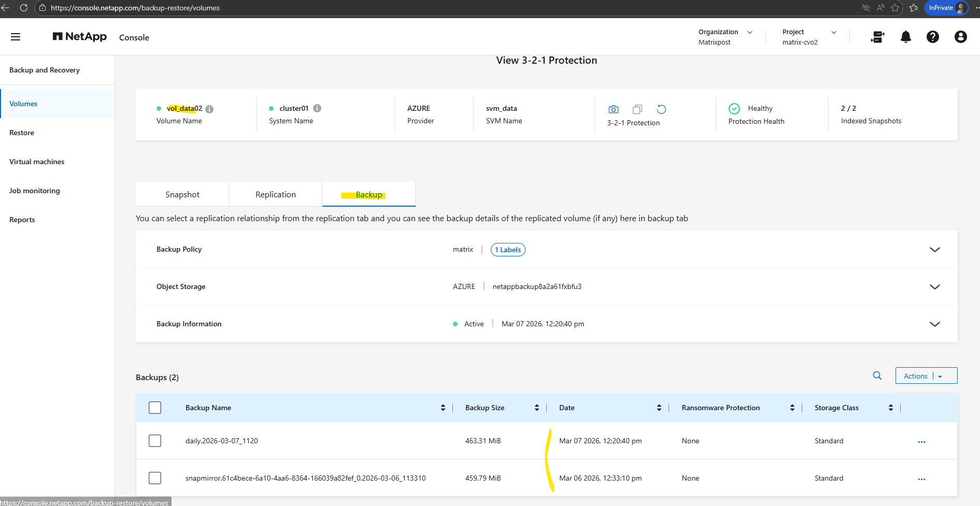Open the hamburger navigation menu

pos(16,37)
